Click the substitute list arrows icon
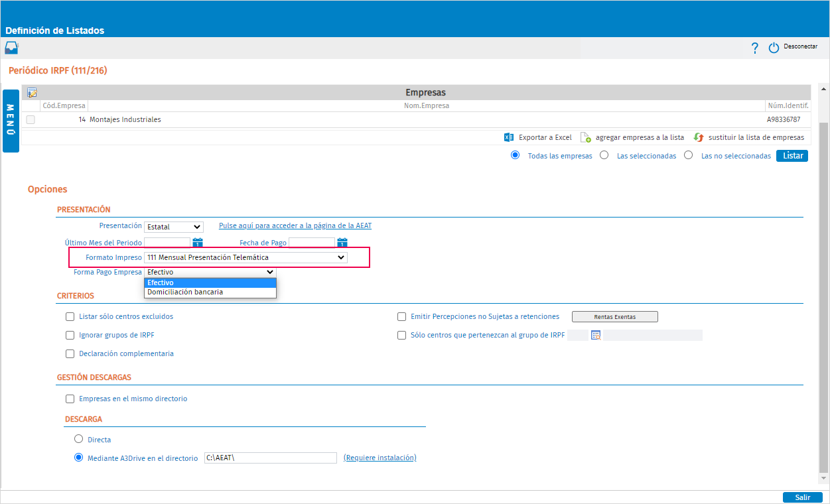Screen dimensions: 830x504 click(x=698, y=137)
